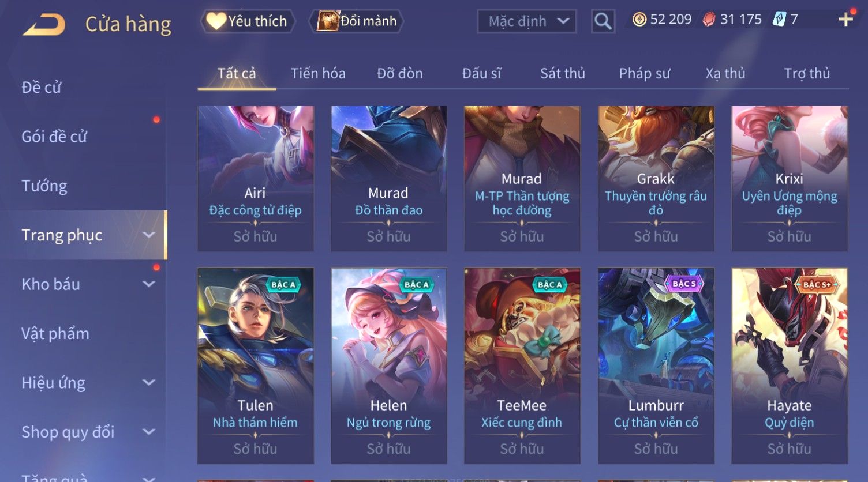Expand the Shop quy đổi chevron
868x482 pixels.
coord(149,432)
